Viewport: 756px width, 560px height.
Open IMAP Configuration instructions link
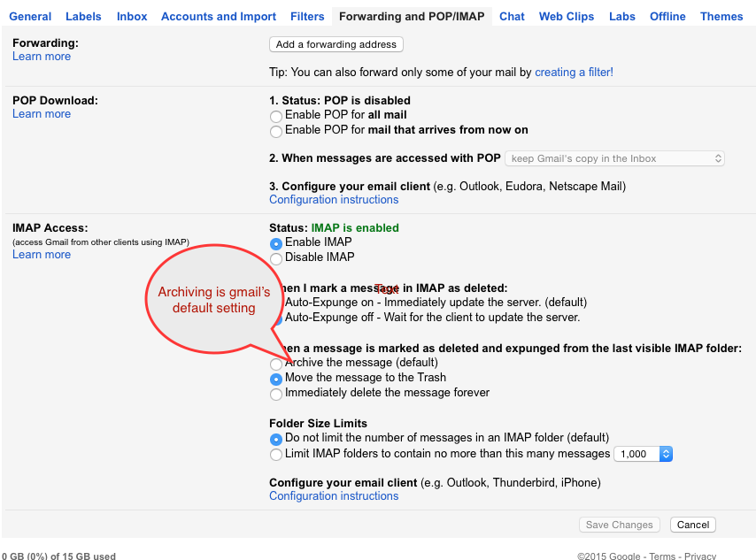(334, 496)
